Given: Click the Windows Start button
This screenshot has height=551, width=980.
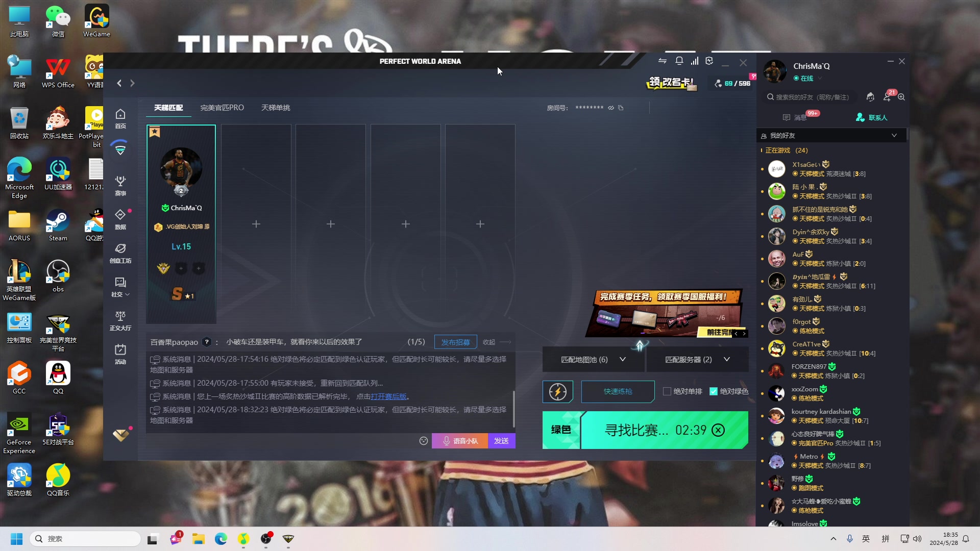Looking at the screenshot, I should pos(16,539).
